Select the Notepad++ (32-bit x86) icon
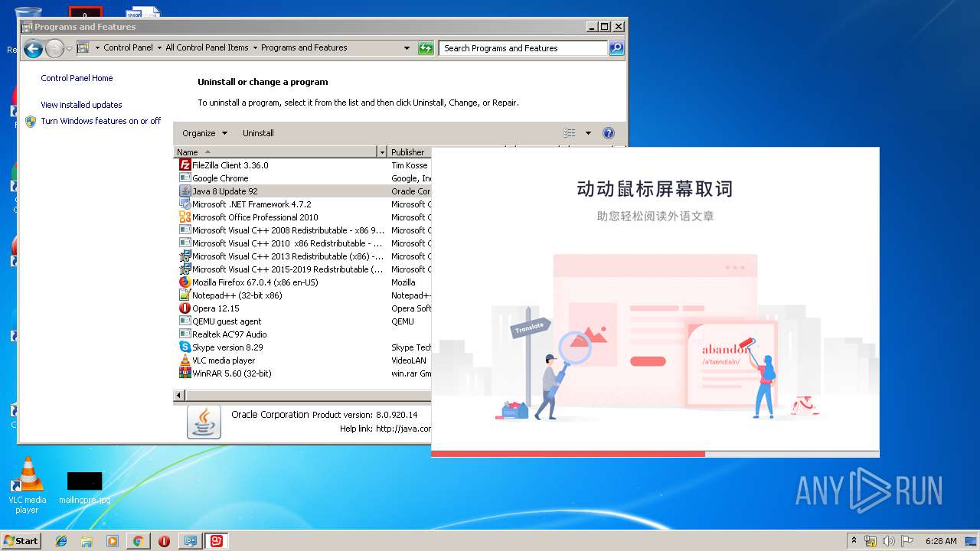The image size is (980, 551). point(185,295)
